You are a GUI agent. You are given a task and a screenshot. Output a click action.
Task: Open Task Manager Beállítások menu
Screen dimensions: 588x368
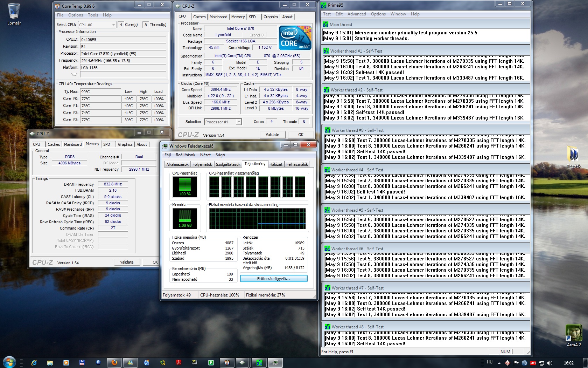(185, 155)
